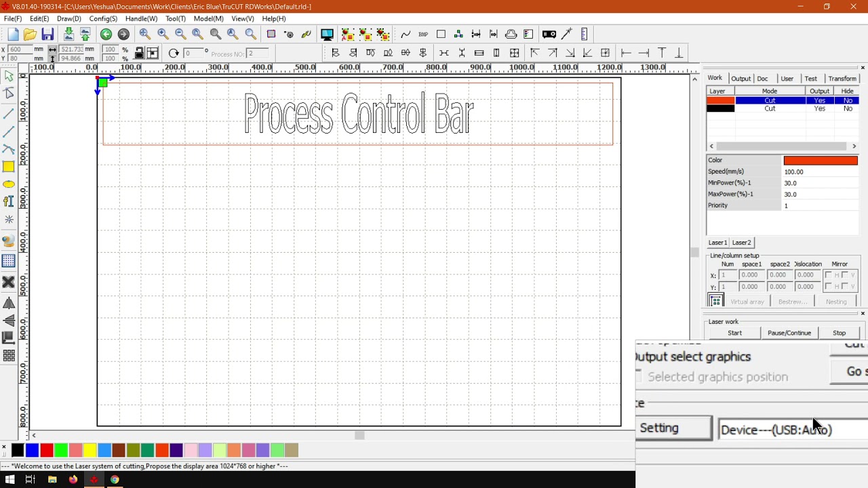Click the Virtual array button

(747, 302)
